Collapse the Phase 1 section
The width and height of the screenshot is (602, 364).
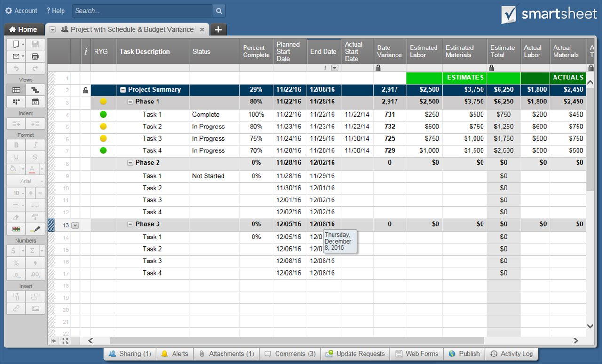[130, 102]
